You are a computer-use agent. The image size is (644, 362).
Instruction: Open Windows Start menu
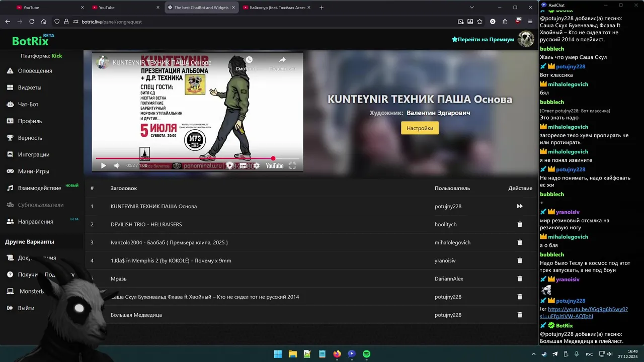(x=278, y=354)
